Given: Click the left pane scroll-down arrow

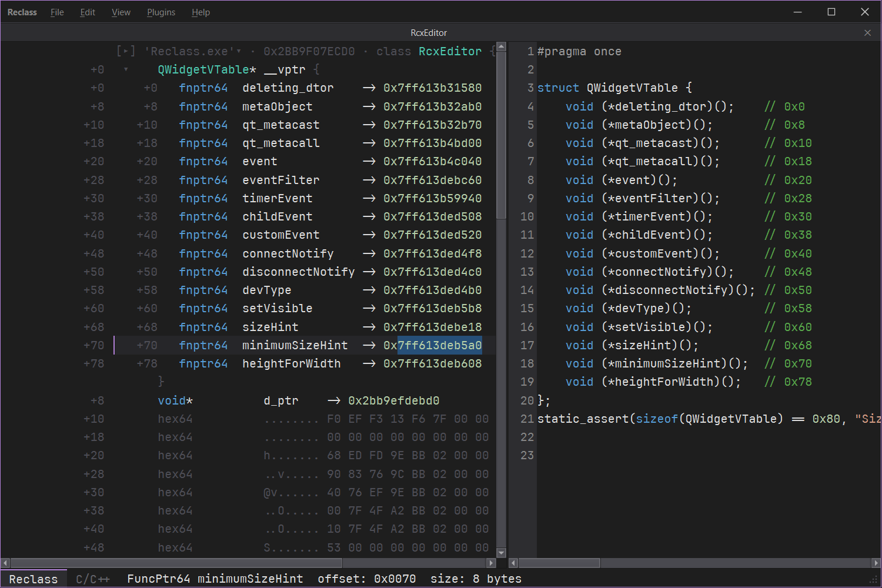Looking at the screenshot, I should click(501, 553).
